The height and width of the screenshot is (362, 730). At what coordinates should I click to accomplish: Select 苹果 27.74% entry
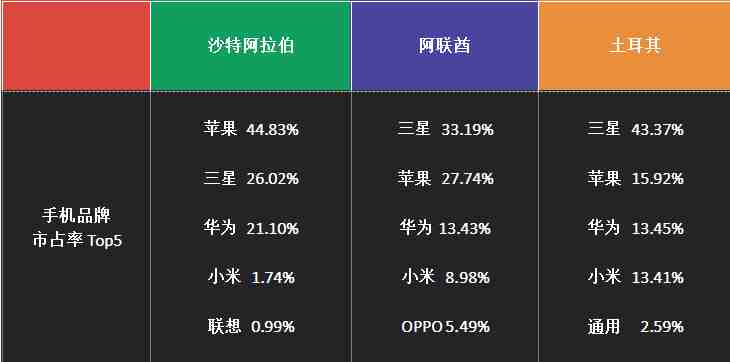click(446, 179)
